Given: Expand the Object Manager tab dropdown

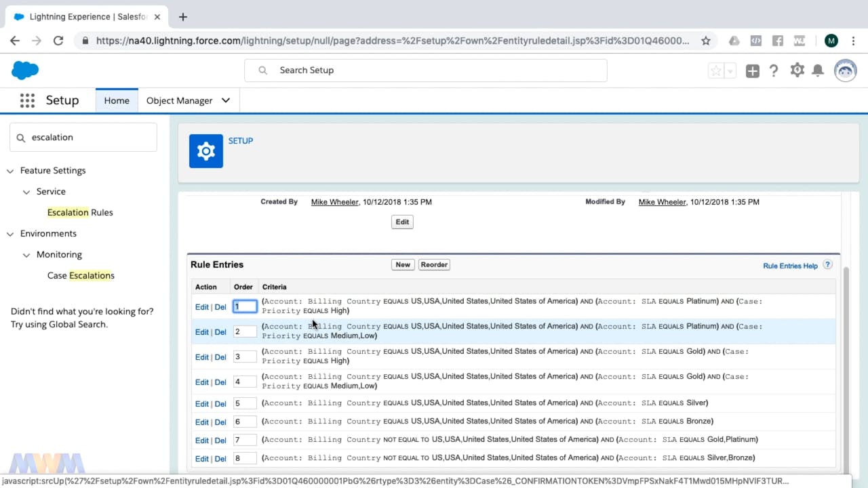Looking at the screenshot, I should 226,100.
